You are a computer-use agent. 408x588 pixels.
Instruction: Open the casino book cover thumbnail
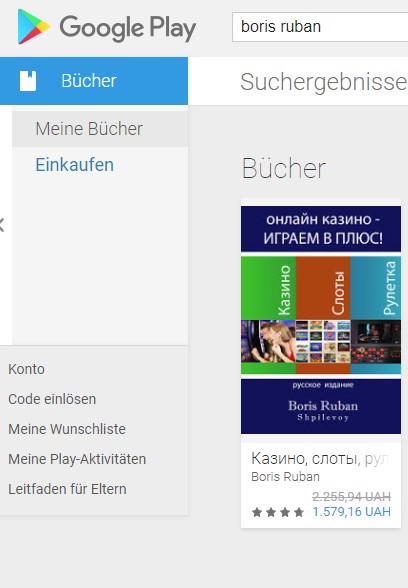[x=321, y=320]
